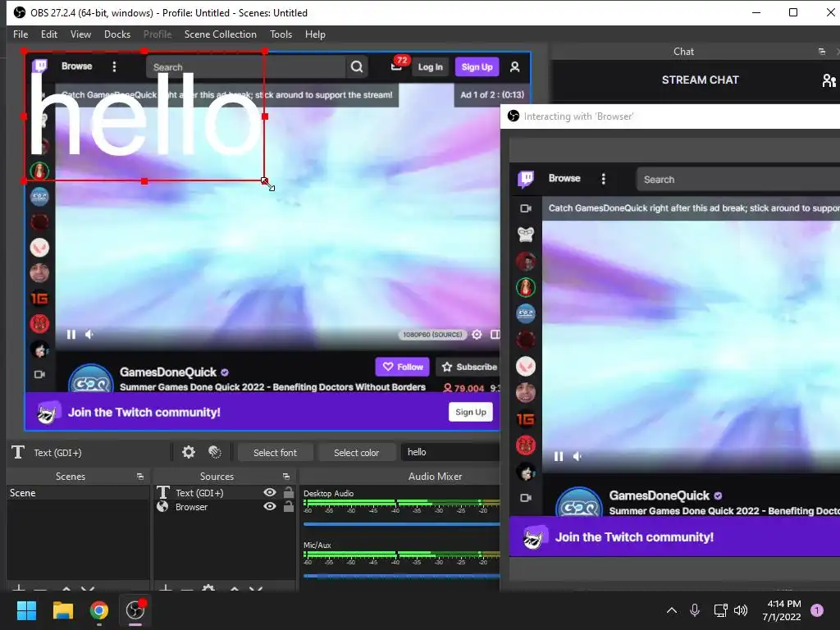Click pause button in the OBS preview player

point(71,335)
